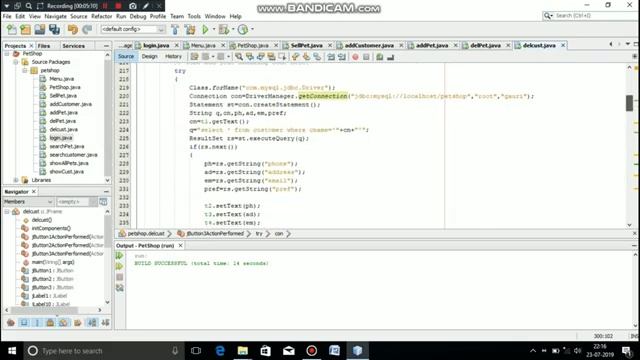Click the Find Selection magnifier icon in editor toolbar
Viewport: 640px width, 360px height.
pyautogui.click(x=239, y=57)
